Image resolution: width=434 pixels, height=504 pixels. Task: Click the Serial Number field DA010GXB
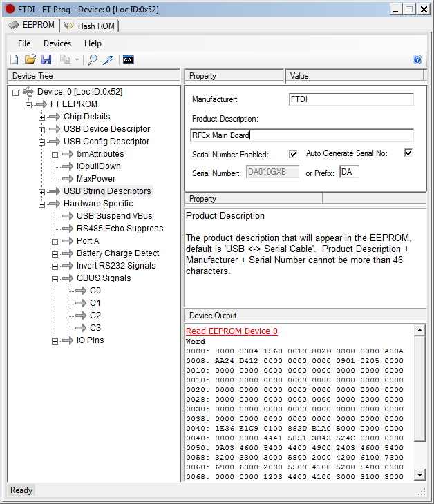272,172
